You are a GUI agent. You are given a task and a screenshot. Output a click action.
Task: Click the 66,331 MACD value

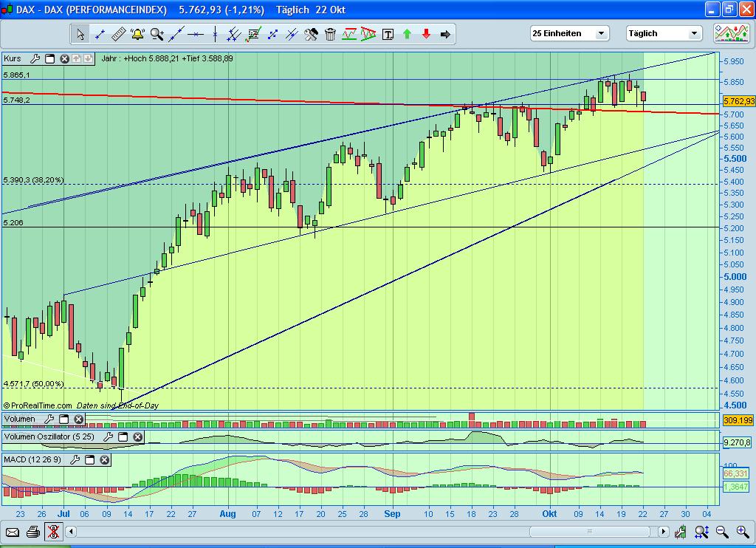coord(736,473)
